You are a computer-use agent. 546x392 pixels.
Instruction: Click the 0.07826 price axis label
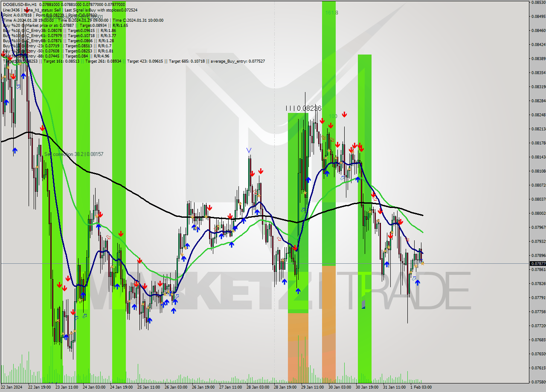pyautogui.click(x=538, y=283)
